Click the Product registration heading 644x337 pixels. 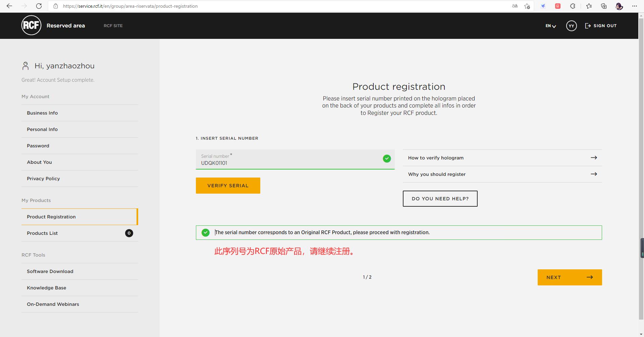point(399,86)
